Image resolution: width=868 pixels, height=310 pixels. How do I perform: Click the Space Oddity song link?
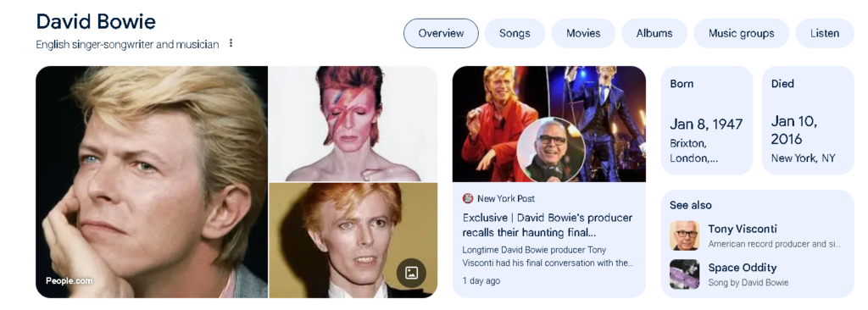pos(743,268)
